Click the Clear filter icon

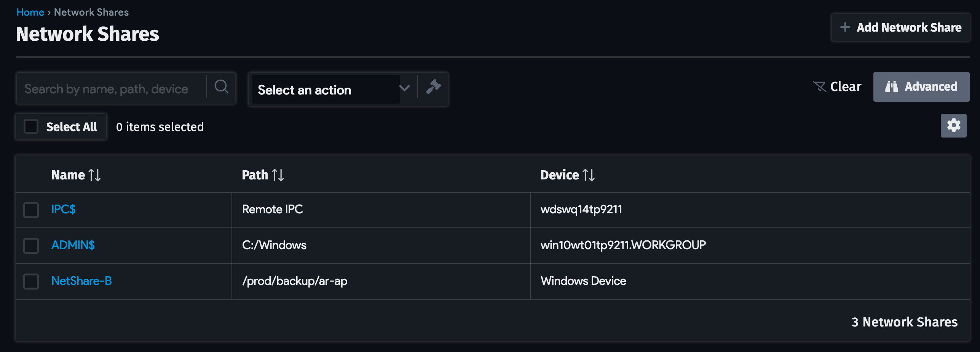819,86
